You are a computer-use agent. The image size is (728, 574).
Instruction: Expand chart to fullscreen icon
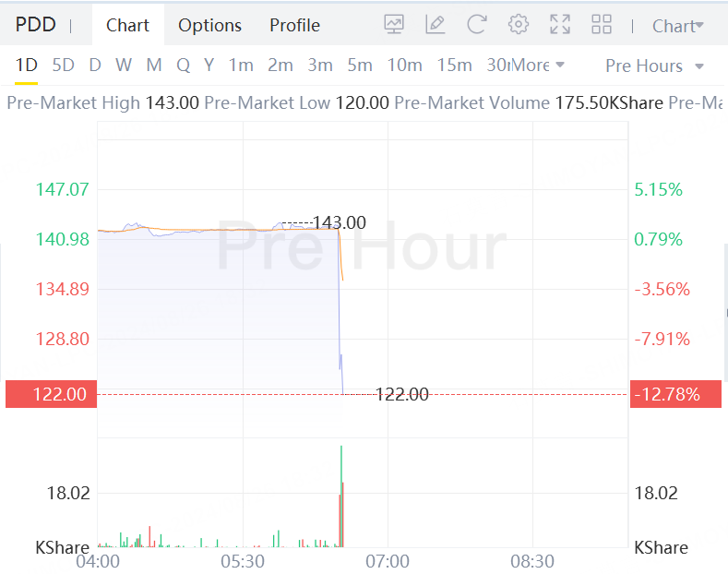(560, 24)
